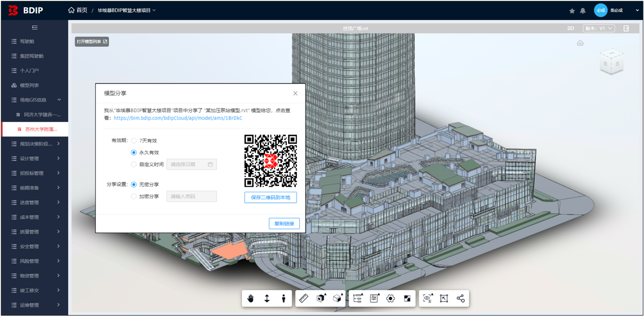Click the QR code image

[x=270, y=161]
